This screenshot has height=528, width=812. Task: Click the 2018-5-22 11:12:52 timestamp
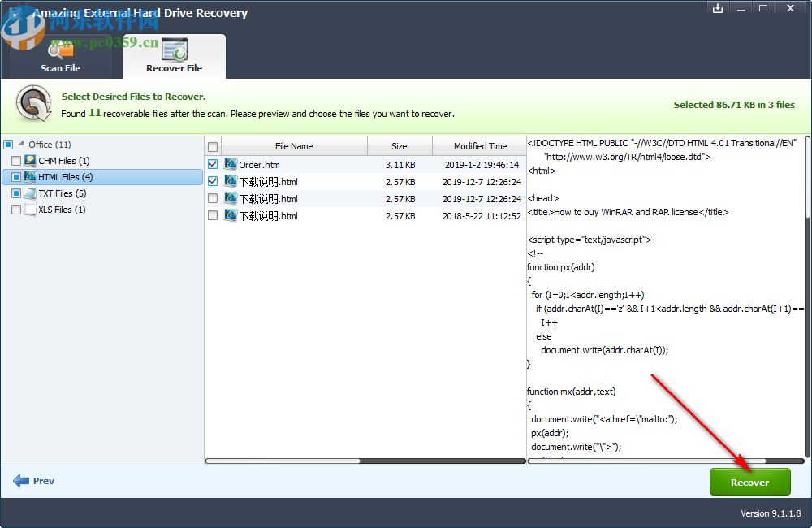pos(482,216)
